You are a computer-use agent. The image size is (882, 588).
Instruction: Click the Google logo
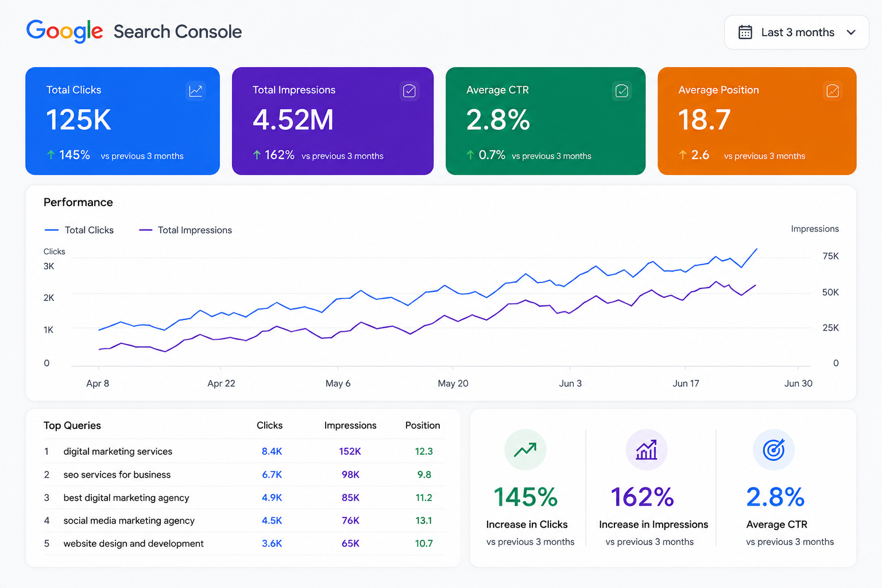pyautogui.click(x=64, y=31)
